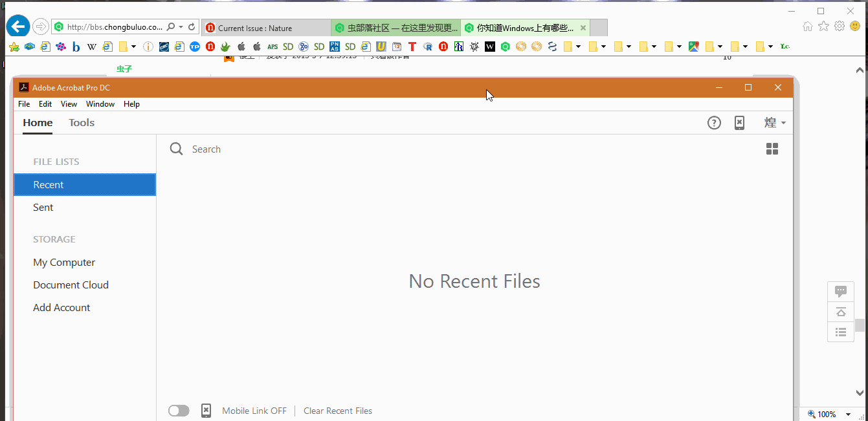The height and width of the screenshot is (421, 868).
Task: Refresh the page from the address bar
Action: 192,27
